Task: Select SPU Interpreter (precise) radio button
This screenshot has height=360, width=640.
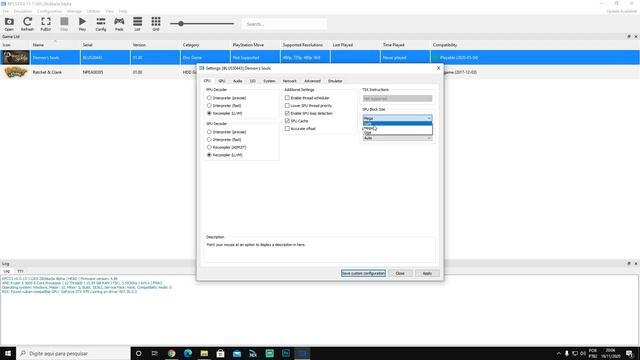Action: tap(209, 132)
